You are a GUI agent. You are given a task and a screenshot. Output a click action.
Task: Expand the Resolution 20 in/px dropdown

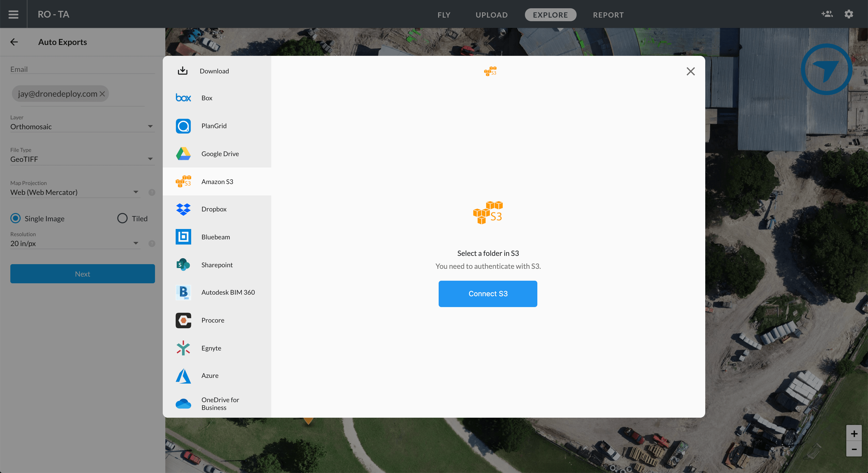[135, 243]
